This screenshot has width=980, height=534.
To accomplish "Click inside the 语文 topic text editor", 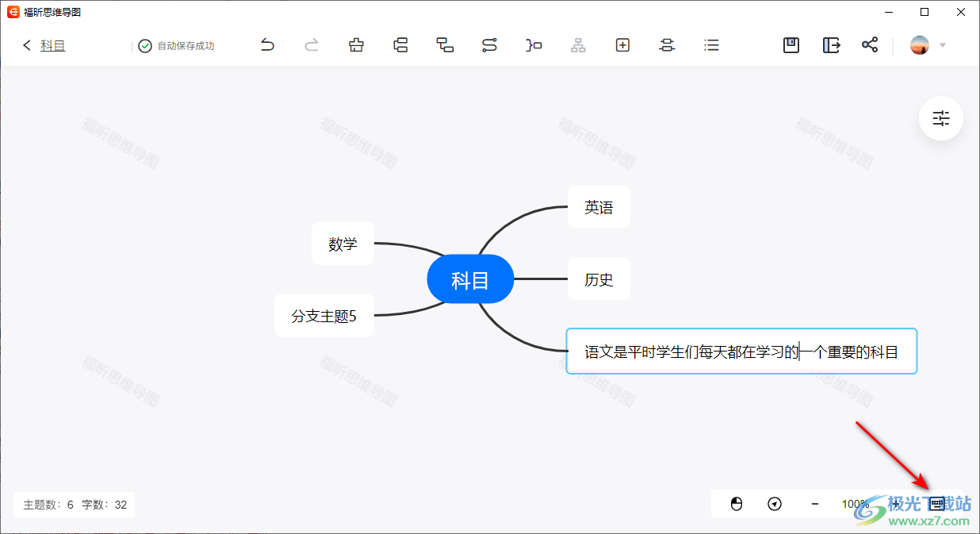I will click(741, 352).
